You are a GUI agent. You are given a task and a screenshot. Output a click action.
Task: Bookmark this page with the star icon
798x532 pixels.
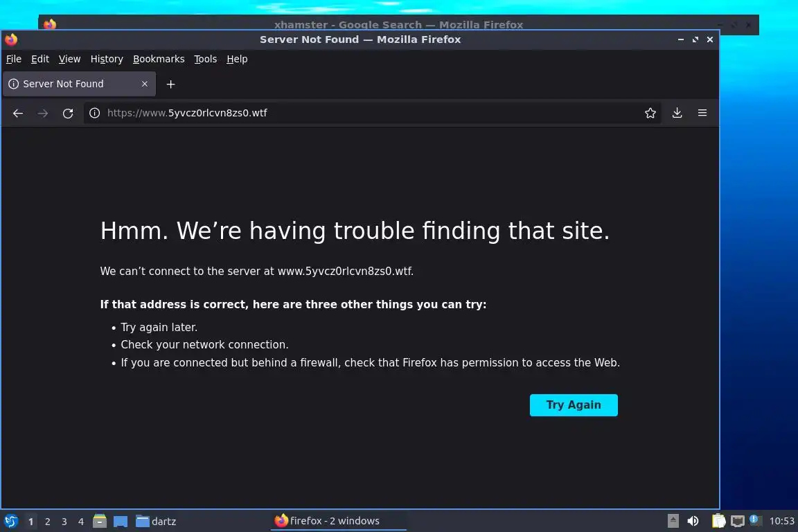(x=650, y=113)
